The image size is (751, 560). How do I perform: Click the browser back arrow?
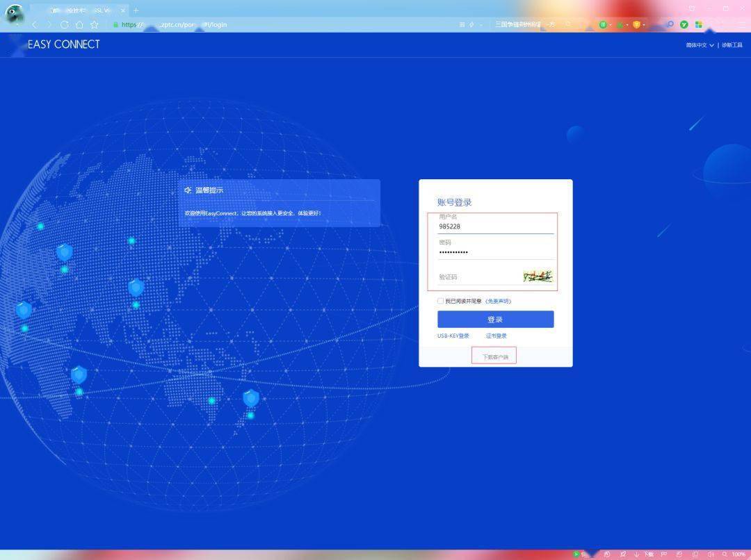click(x=34, y=24)
